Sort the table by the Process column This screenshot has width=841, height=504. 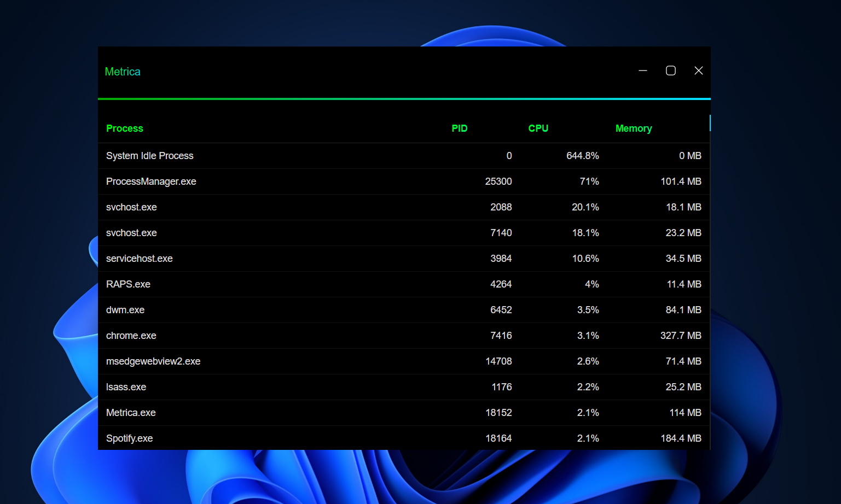(125, 128)
